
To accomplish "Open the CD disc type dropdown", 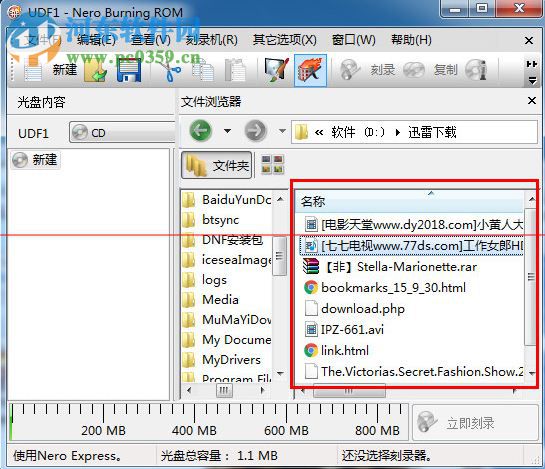I will 122,132.
